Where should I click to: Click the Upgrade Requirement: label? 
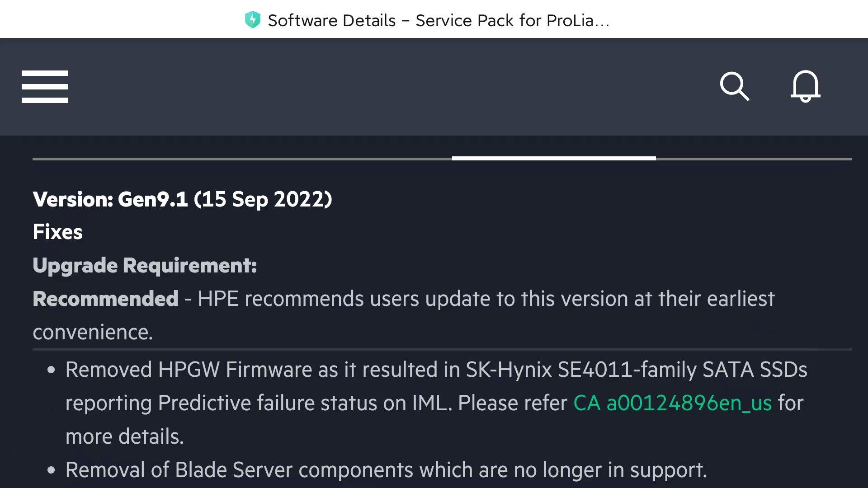click(x=145, y=265)
